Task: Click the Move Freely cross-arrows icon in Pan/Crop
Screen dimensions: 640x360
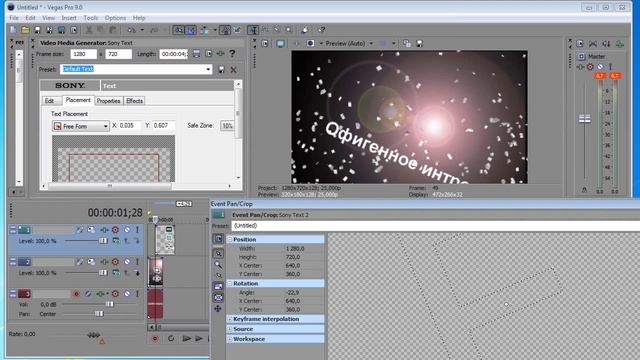Action: point(218,309)
